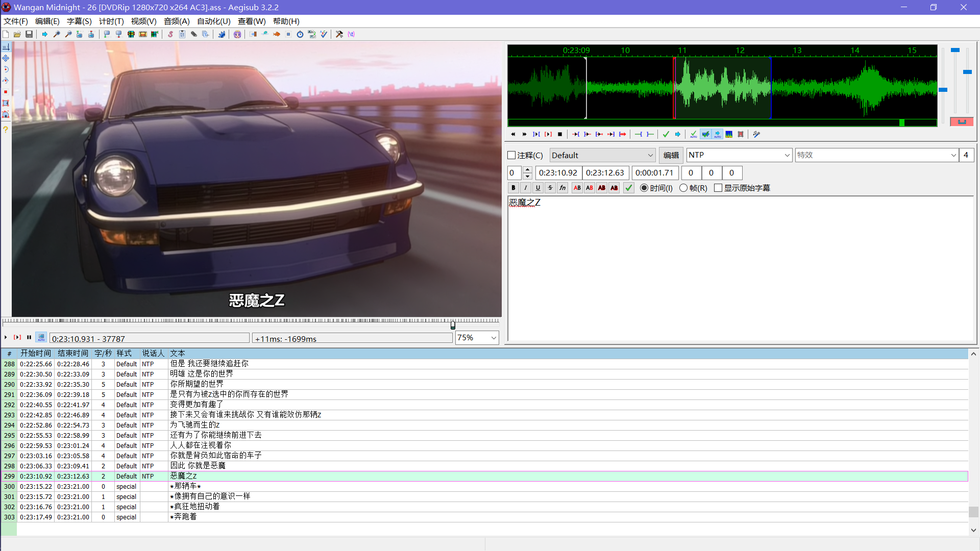Zoom video in with the magnifier plus icon
980x551 pixels.
click(57, 34)
